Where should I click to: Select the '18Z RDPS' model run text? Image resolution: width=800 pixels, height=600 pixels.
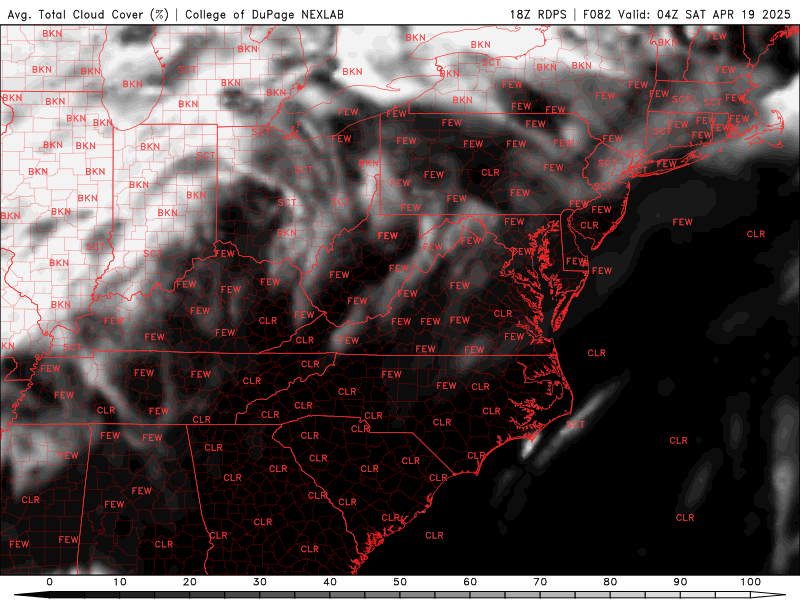coord(538,14)
